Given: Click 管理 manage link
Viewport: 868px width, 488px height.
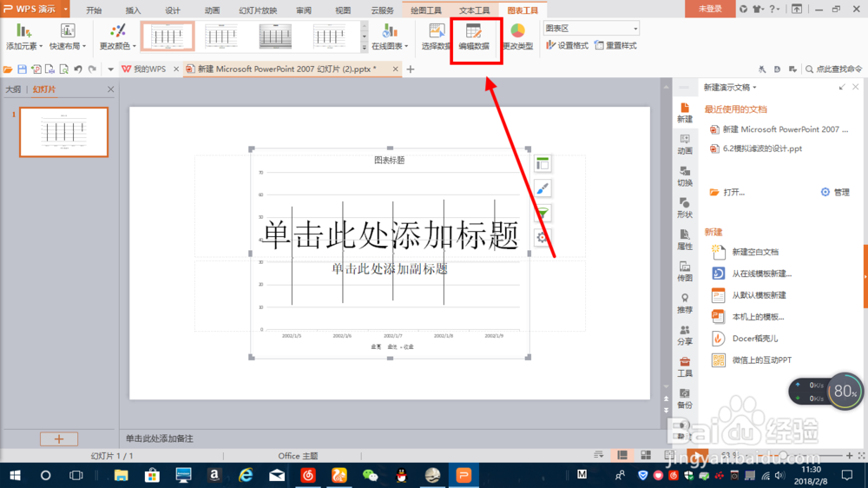Looking at the screenshot, I should pyautogui.click(x=835, y=192).
